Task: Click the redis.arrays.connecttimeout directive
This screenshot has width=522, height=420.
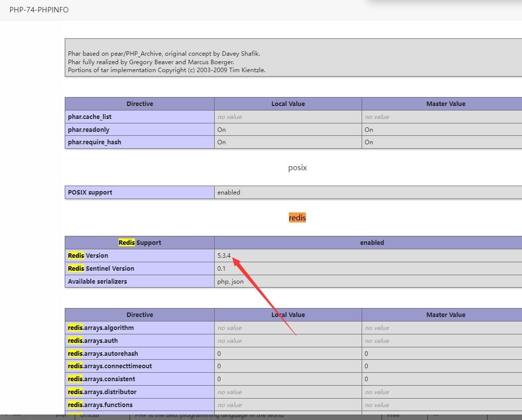Action: (110, 366)
